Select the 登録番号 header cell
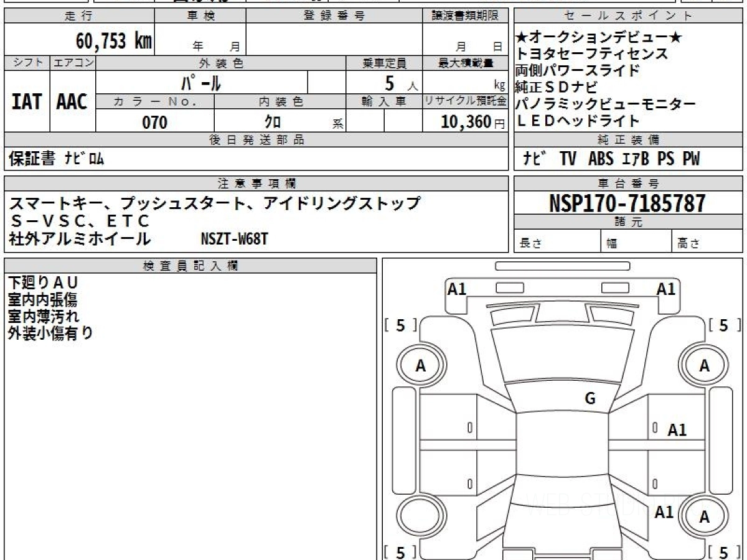The image size is (747, 560). 334,16
